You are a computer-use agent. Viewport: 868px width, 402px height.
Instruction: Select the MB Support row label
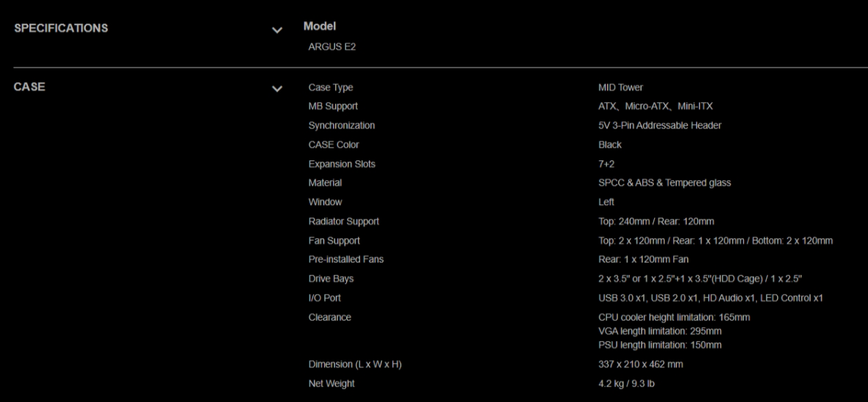click(333, 107)
